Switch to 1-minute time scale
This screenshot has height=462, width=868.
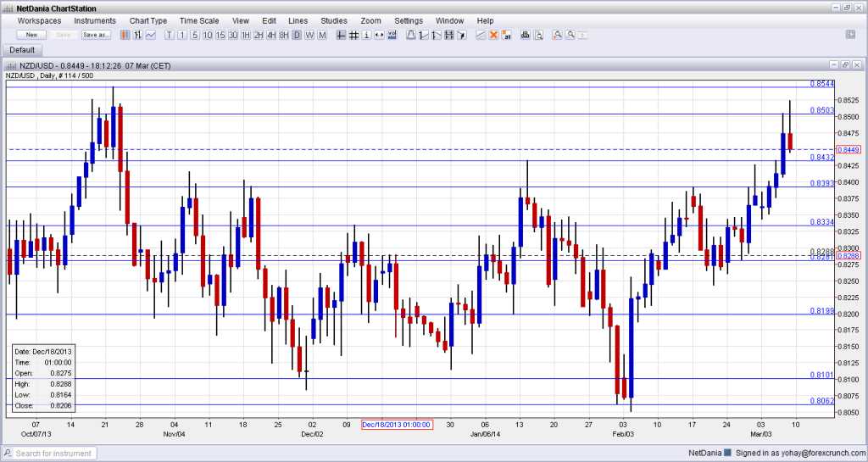click(182, 35)
